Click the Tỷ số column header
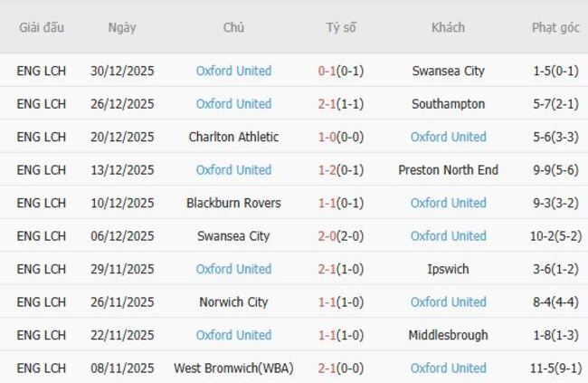 coord(341,27)
